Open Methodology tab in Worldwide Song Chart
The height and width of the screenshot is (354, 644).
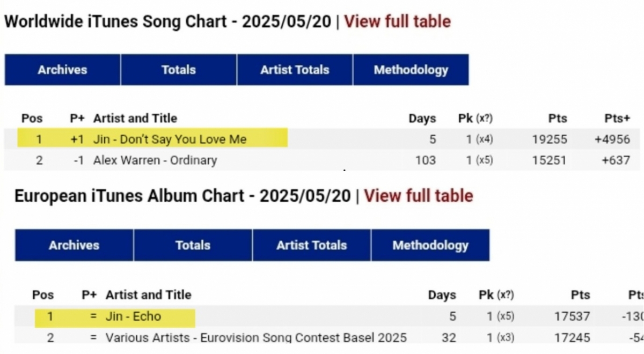pyautogui.click(x=411, y=70)
